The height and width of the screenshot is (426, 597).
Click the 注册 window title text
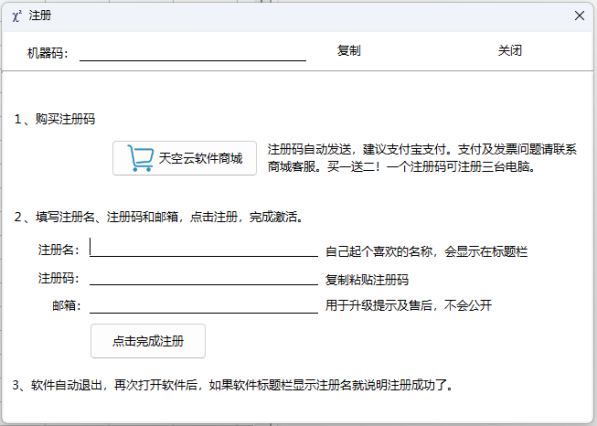[40, 16]
